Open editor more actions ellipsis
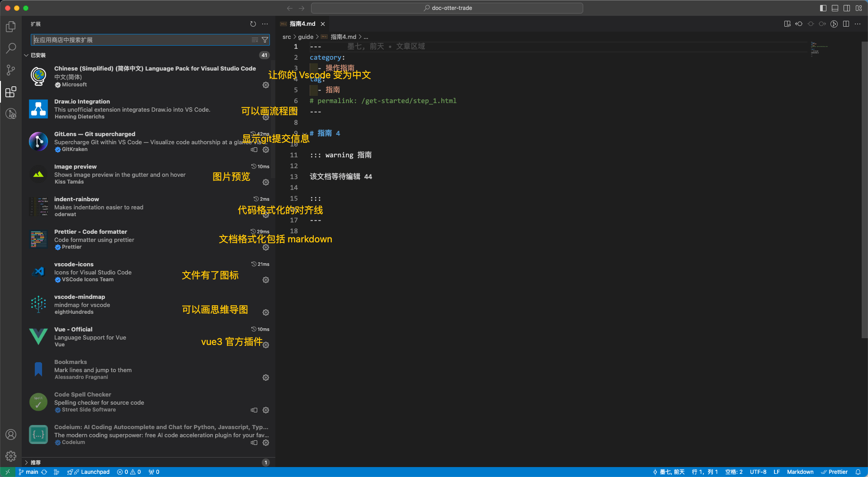The height and width of the screenshot is (477, 868). coord(858,24)
